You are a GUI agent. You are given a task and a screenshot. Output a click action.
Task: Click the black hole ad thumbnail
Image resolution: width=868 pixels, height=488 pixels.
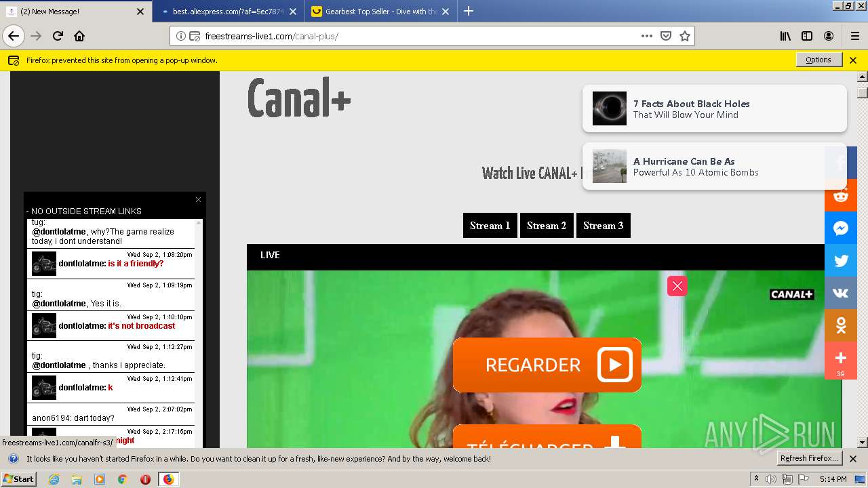click(x=610, y=108)
